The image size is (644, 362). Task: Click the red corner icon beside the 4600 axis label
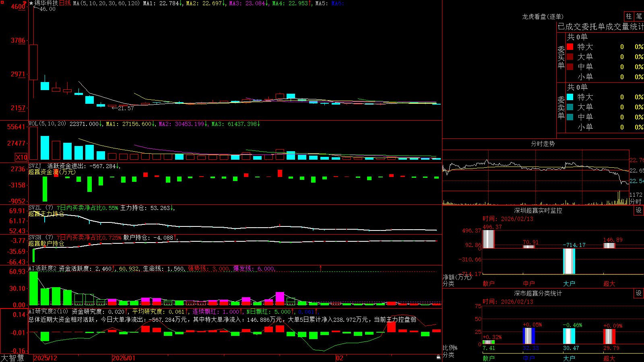tap(25, 3)
